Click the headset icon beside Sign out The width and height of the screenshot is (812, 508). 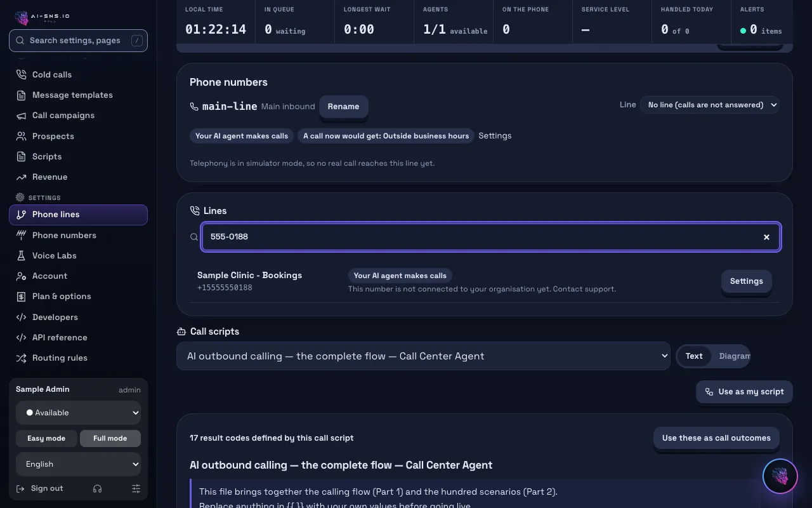97,488
